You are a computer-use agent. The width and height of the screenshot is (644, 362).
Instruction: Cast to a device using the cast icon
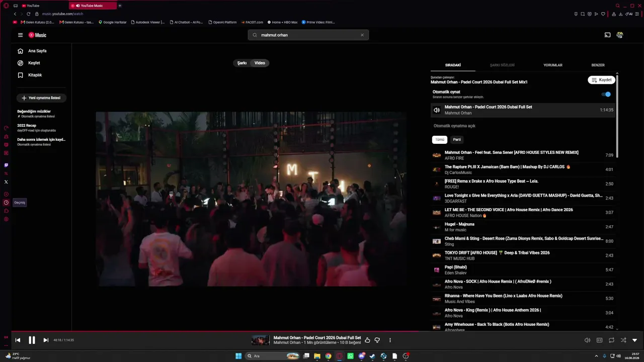click(607, 35)
